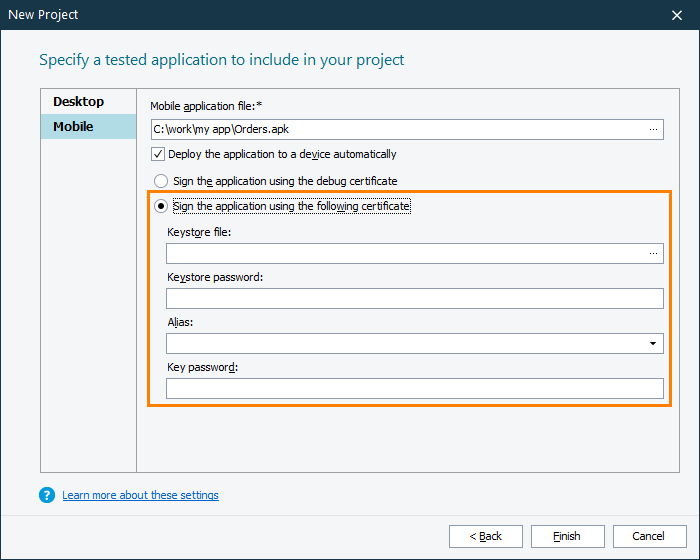Open Learn more about these settings link
Image resolution: width=700 pixels, height=560 pixels.
tap(140, 495)
